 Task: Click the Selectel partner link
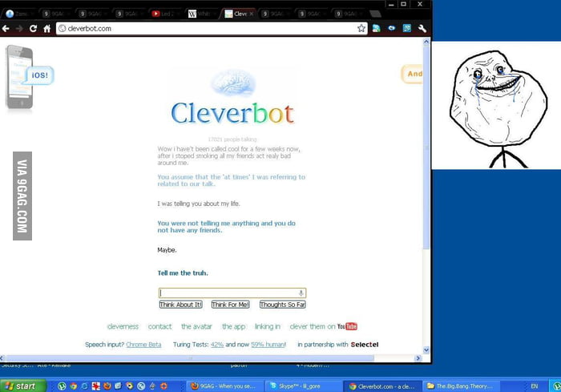[365, 345]
